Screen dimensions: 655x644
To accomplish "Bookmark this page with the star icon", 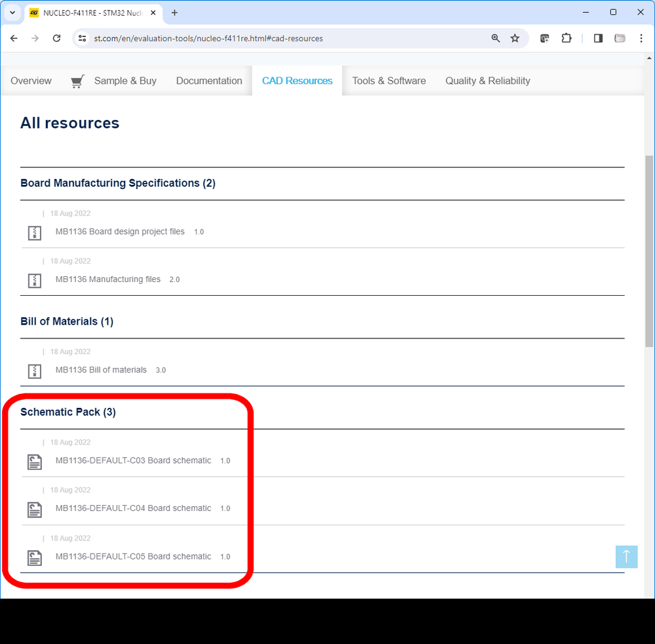I will point(515,39).
